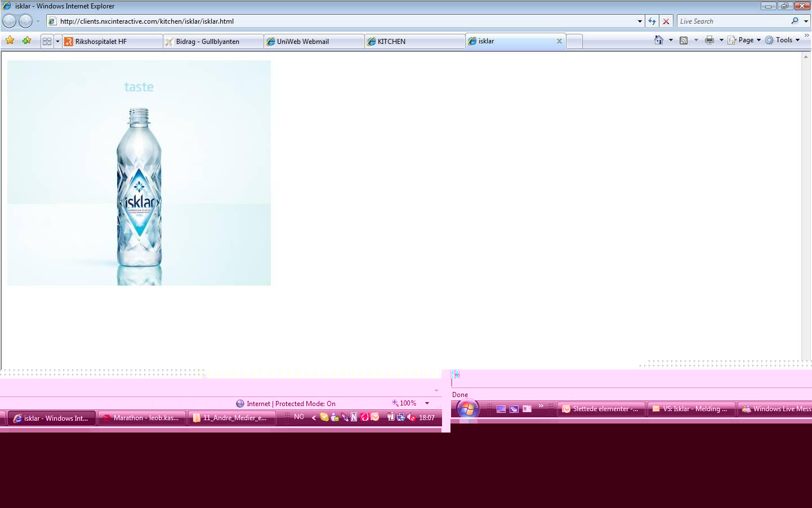Open the Windows Start orb
Screen dimensions: 812x508
click(x=467, y=409)
